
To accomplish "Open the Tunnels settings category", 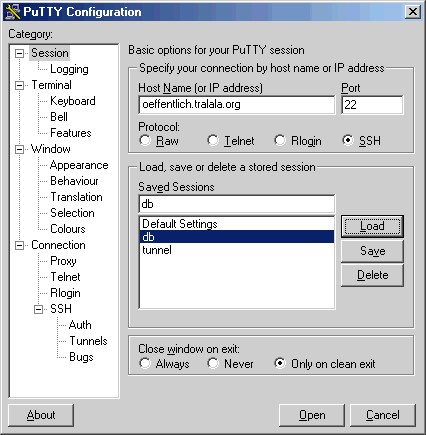I will (x=88, y=341).
